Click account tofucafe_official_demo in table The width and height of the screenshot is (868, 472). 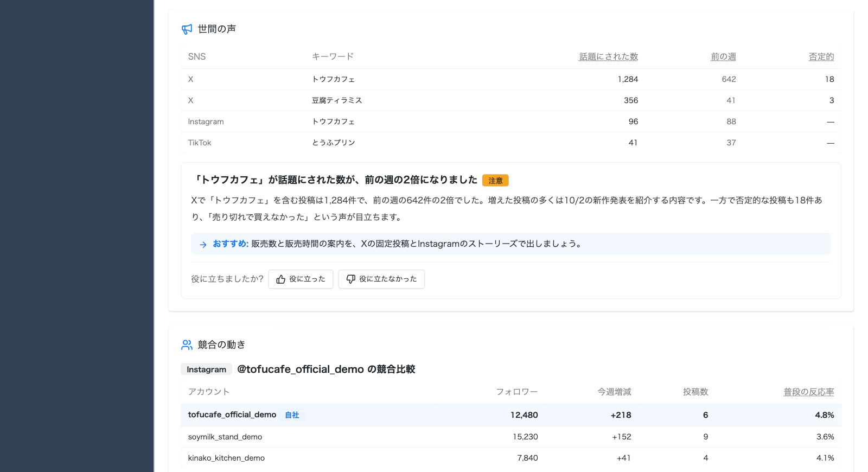coord(232,414)
